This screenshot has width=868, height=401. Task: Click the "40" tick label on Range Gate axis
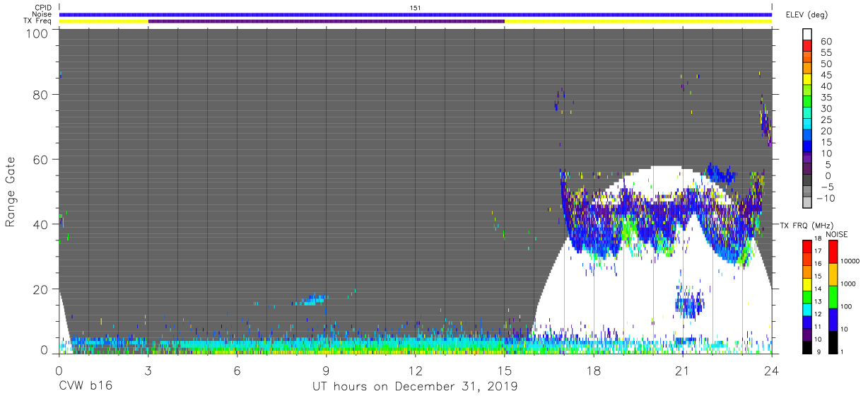coord(41,224)
